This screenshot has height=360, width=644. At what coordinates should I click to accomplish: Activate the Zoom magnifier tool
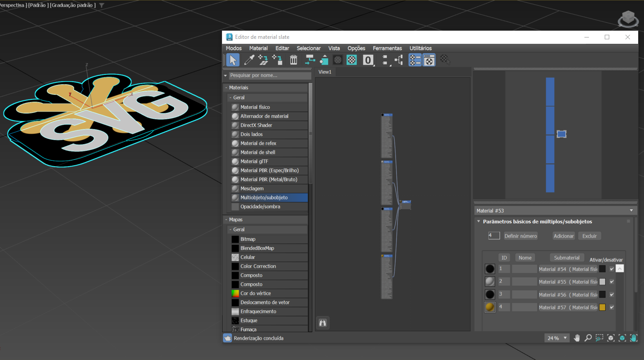pyautogui.click(x=588, y=338)
